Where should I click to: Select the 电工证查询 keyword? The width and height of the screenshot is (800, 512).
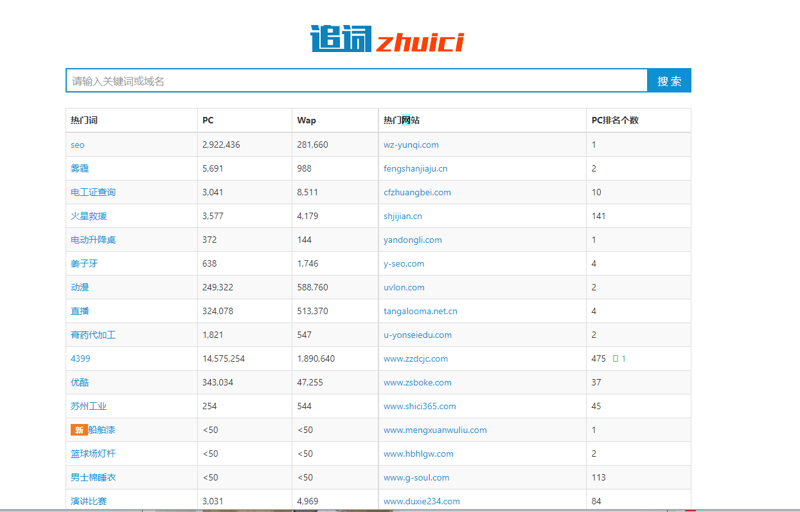click(x=93, y=192)
